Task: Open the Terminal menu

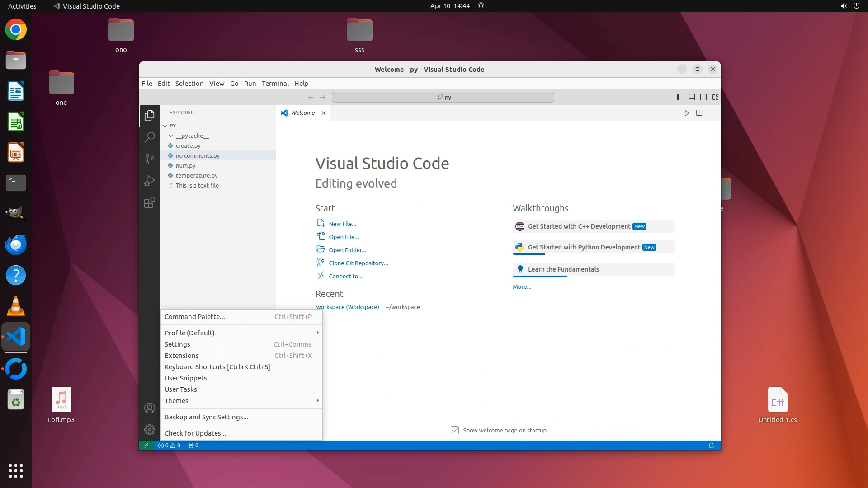Action: click(275, 84)
